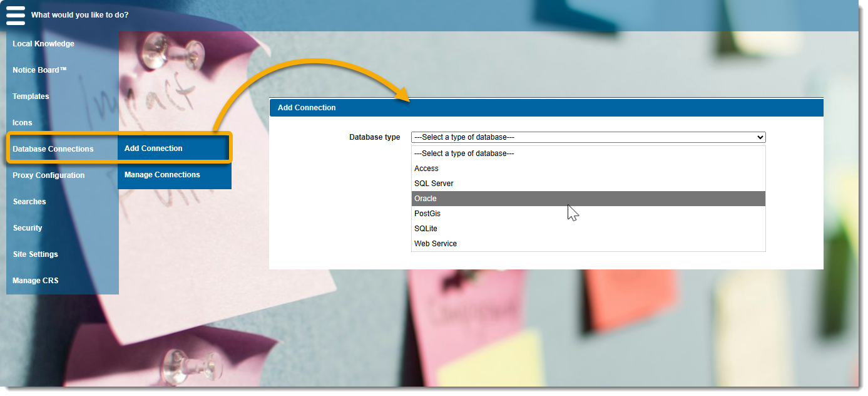Go to Templates menu entry
This screenshot has width=868, height=396.
pyautogui.click(x=31, y=96)
